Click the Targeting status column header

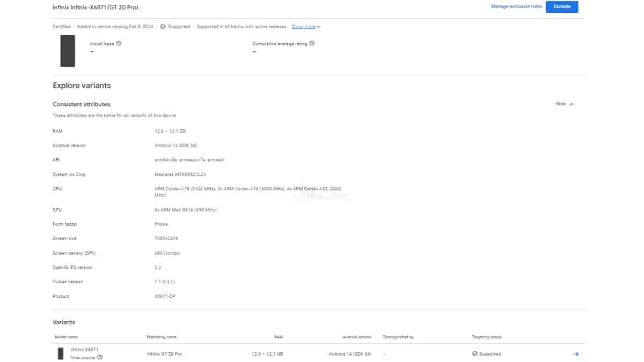487,337
